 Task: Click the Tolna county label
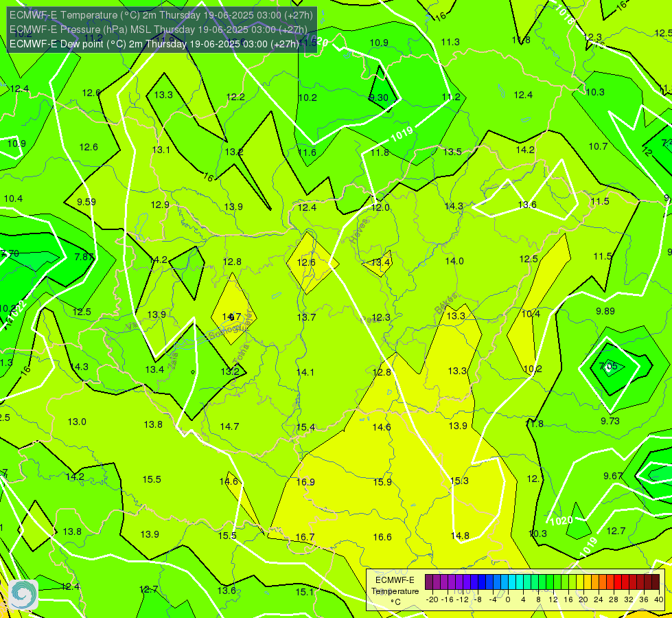241,354
